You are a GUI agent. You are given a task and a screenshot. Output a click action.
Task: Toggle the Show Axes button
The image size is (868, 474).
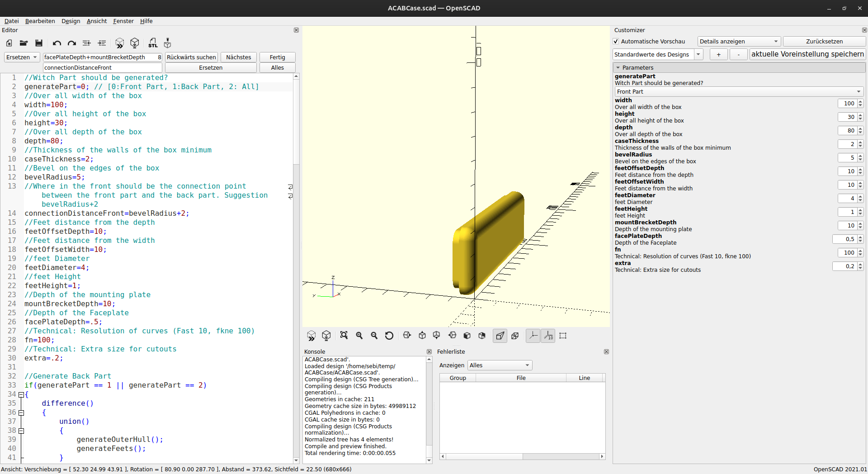tap(533, 336)
